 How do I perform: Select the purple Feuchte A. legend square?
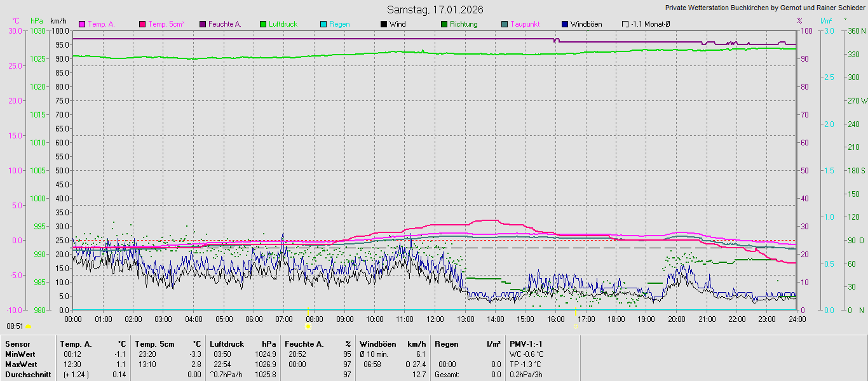pyautogui.click(x=203, y=24)
